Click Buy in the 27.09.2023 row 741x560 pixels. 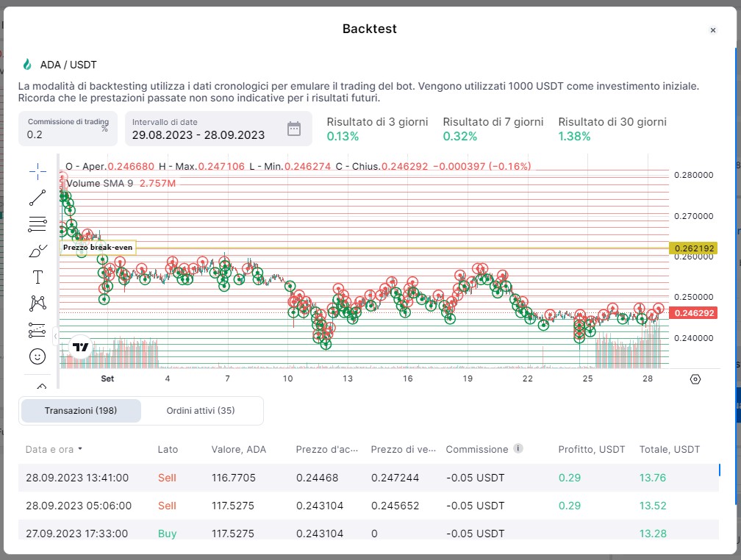tap(168, 534)
